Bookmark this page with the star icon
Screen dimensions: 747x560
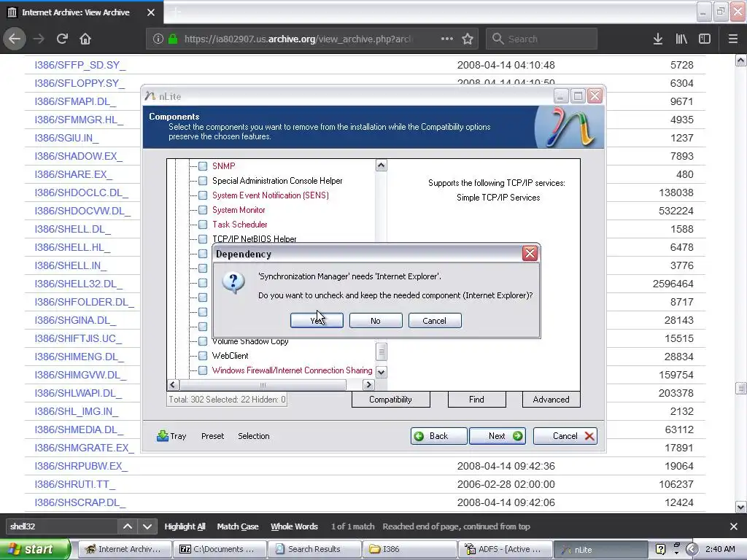468,39
